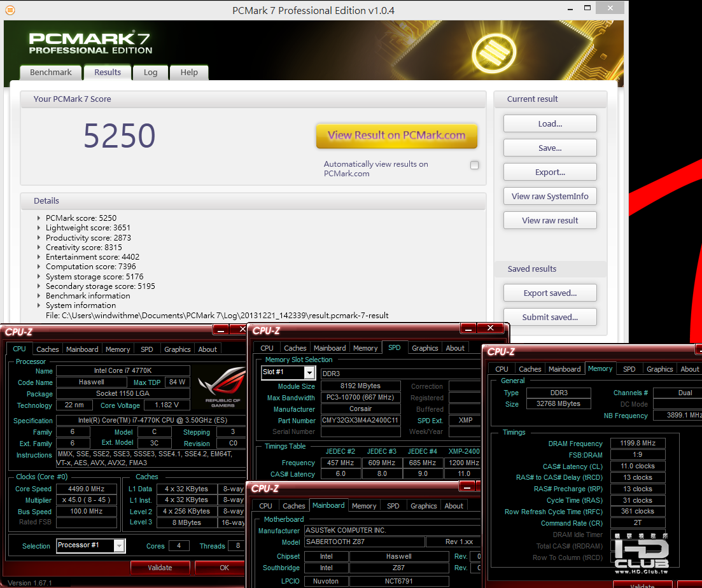The width and height of the screenshot is (702, 588).
Task: Close the CPU-Z SPD window
Action: pyautogui.click(x=491, y=328)
